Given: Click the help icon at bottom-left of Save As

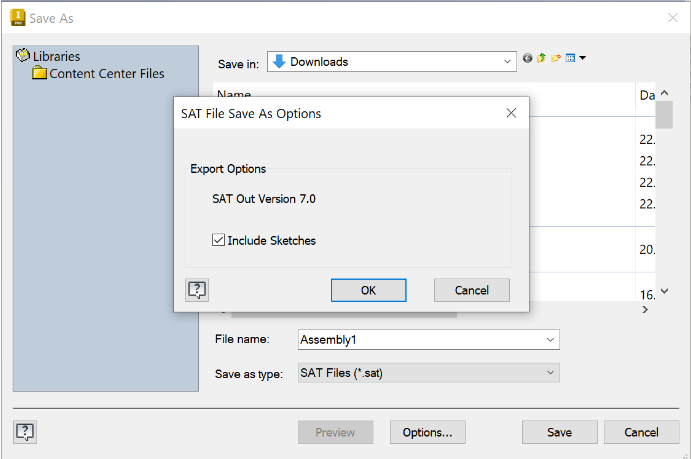Looking at the screenshot, I should point(26,432).
